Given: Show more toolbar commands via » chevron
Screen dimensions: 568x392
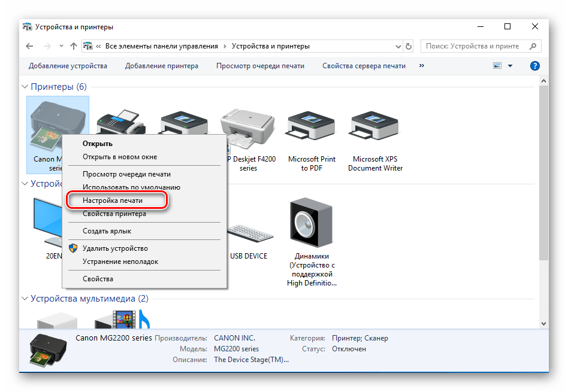Looking at the screenshot, I should click(422, 66).
